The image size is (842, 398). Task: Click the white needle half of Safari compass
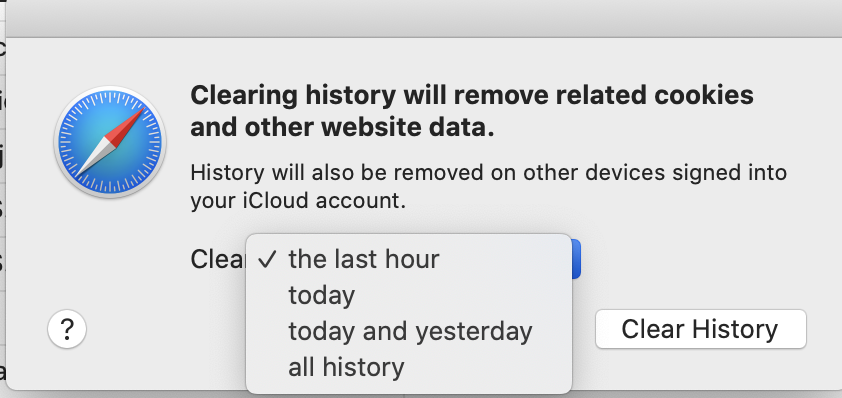[93, 159]
